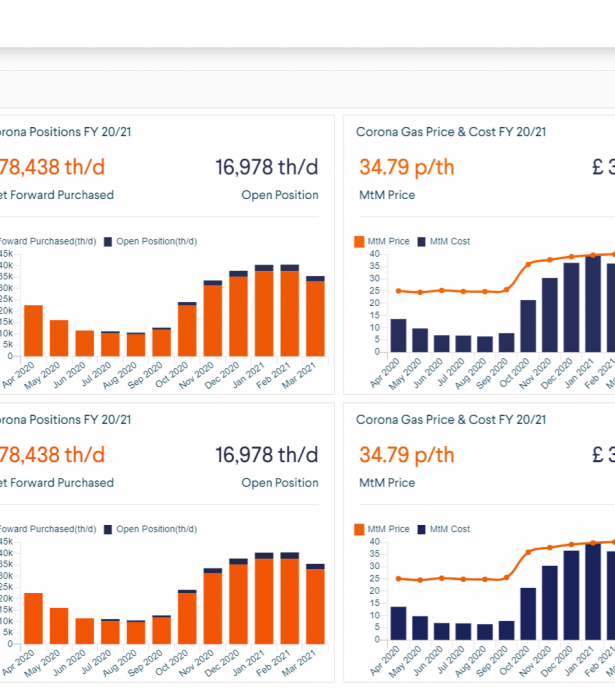Click MtM Cost navy legend icon in top chart
This screenshot has height=700, width=615.
click(422, 242)
